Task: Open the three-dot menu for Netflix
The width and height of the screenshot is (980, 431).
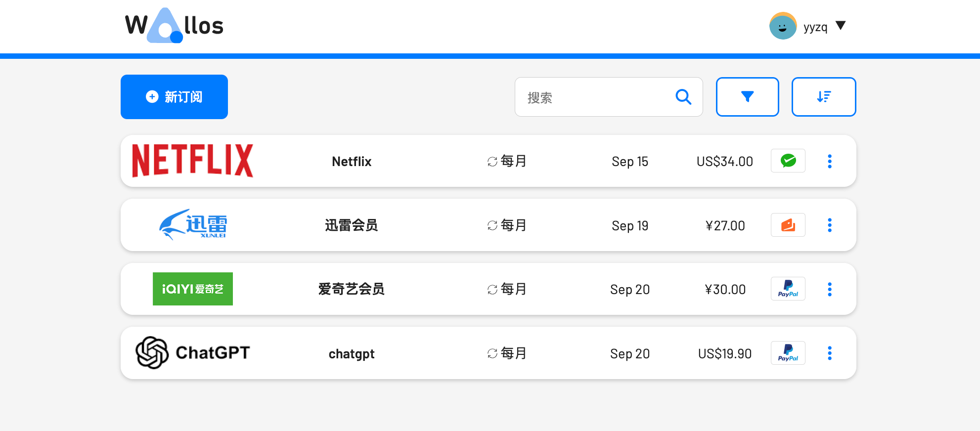Action: [x=830, y=161]
